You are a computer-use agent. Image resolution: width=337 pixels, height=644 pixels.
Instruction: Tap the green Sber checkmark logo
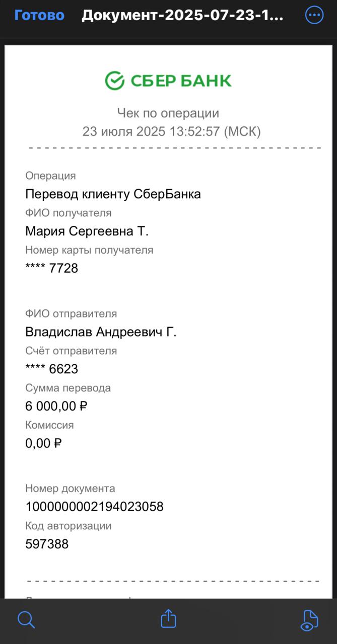tap(114, 80)
